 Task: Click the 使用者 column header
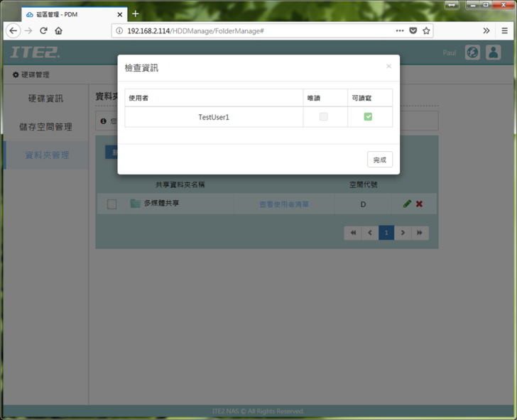214,98
